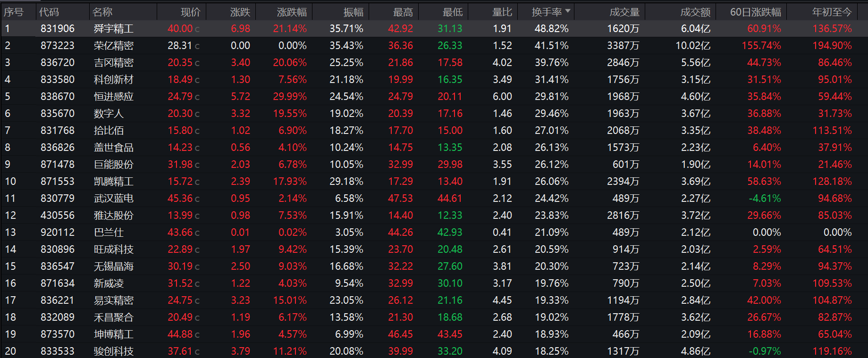Sort by the 涨跌 column header

(x=240, y=12)
